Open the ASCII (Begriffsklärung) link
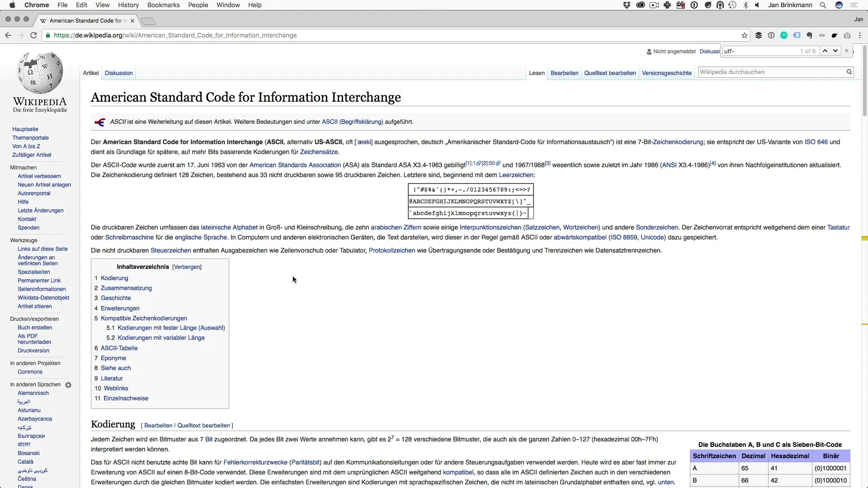Image resolution: width=868 pixels, height=488 pixels. point(352,122)
